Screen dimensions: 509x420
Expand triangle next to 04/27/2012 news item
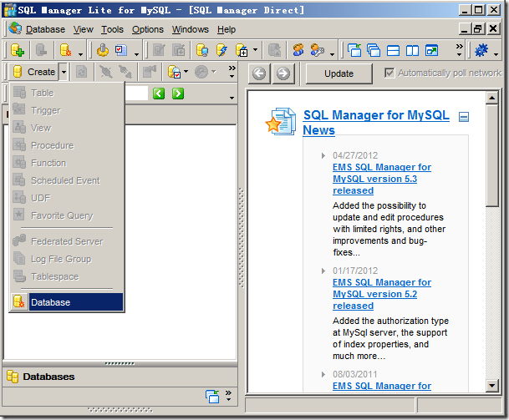click(323, 155)
